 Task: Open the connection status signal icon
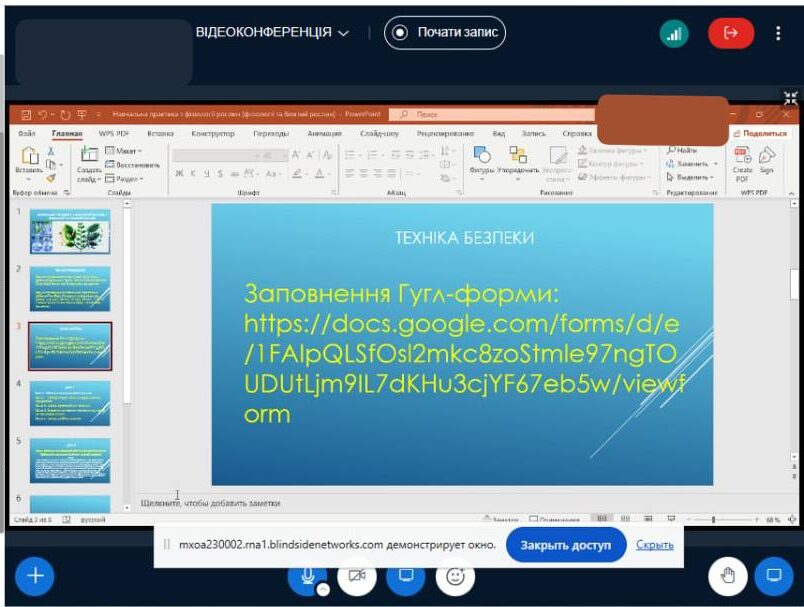click(x=674, y=33)
